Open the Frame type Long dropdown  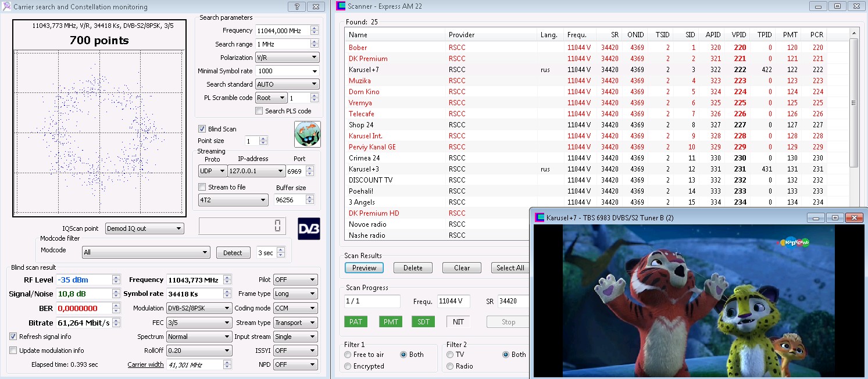coord(295,294)
